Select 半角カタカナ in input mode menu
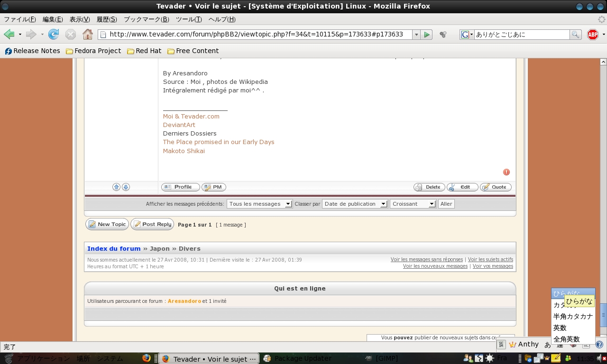This screenshot has height=364, width=607. [573, 317]
